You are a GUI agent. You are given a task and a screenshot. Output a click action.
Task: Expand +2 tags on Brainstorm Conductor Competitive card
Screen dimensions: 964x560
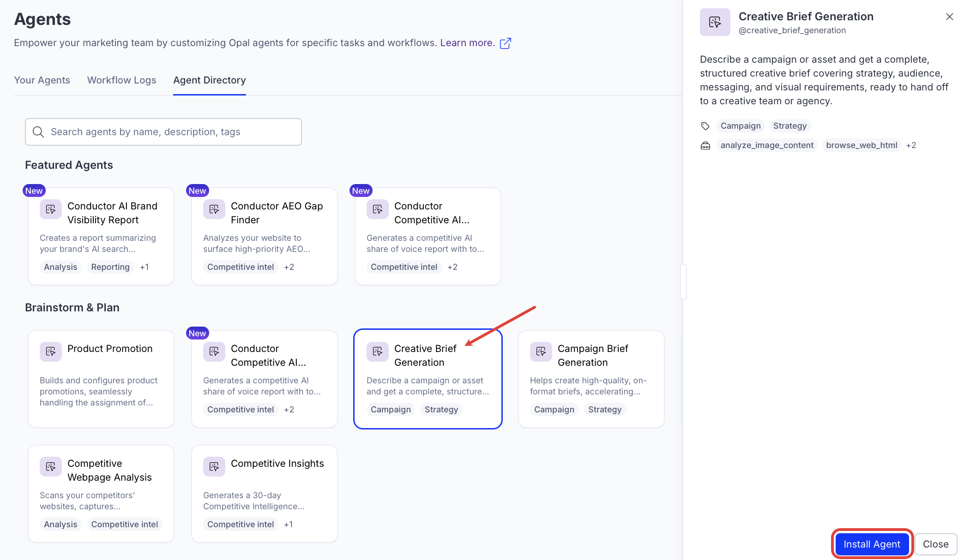pos(289,410)
